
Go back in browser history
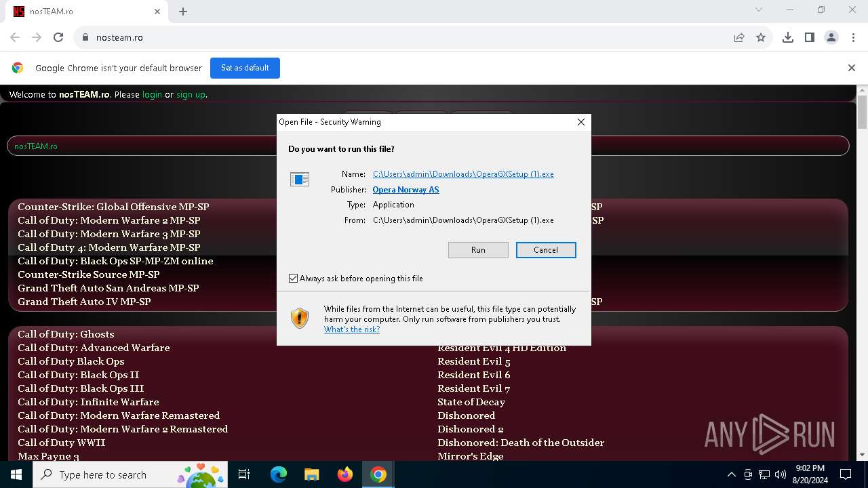15,37
